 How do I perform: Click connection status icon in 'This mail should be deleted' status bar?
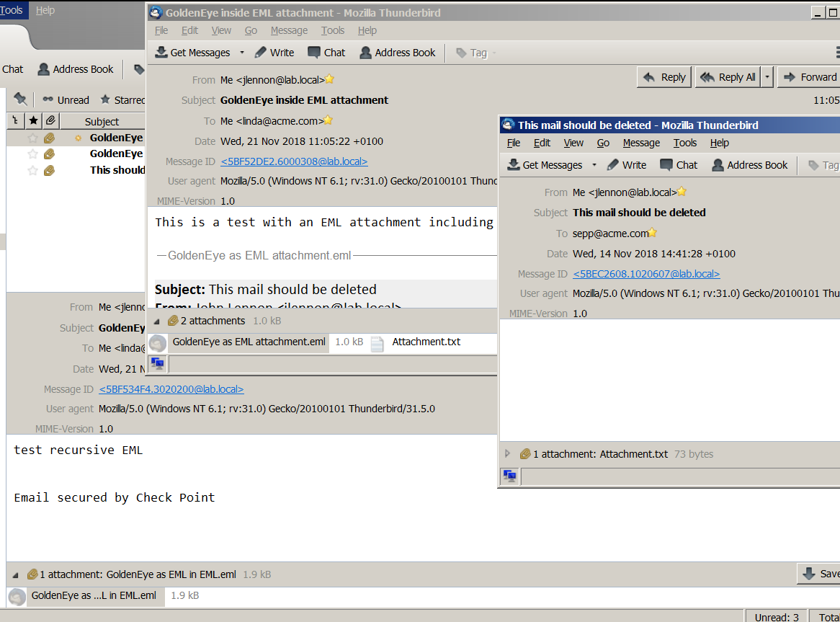tap(510, 476)
